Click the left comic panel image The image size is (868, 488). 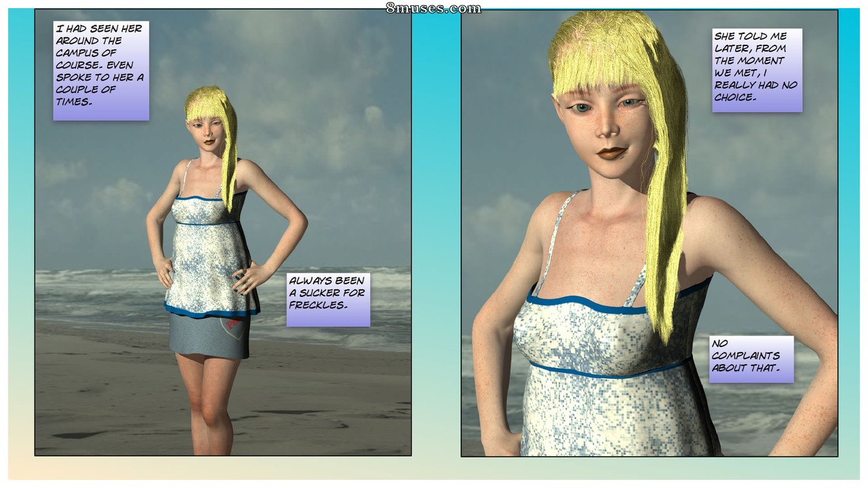223,232
